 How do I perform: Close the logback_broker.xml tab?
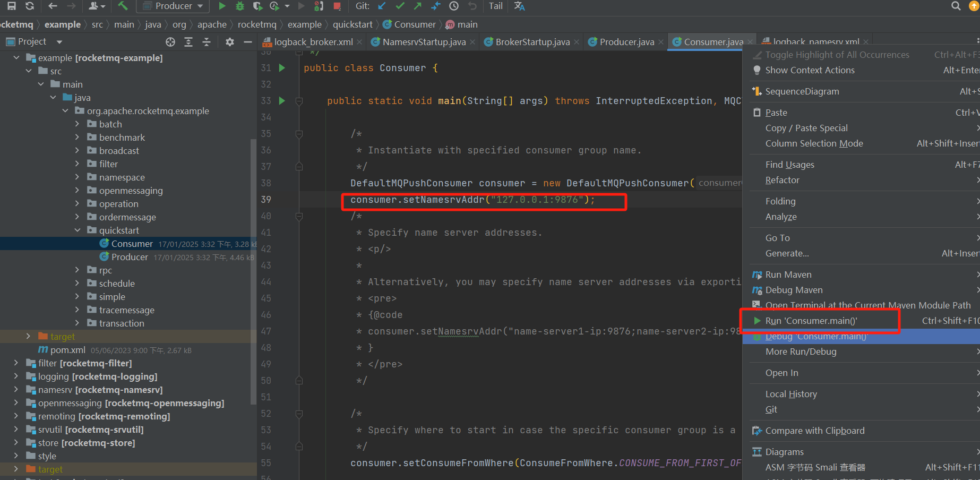(x=359, y=42)
